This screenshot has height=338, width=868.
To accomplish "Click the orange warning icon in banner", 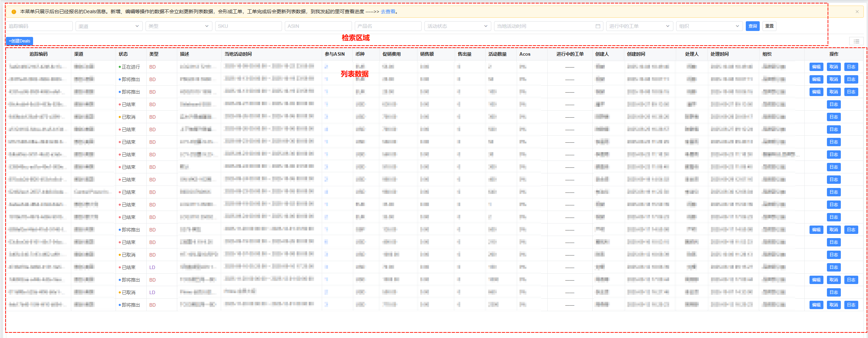I will point(14,12).
